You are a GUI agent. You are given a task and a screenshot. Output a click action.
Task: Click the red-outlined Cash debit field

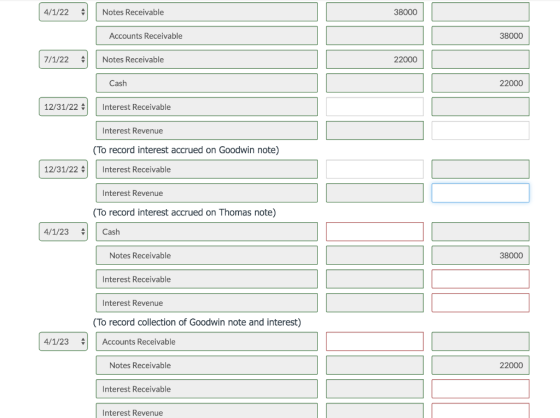tap(375, 232)
